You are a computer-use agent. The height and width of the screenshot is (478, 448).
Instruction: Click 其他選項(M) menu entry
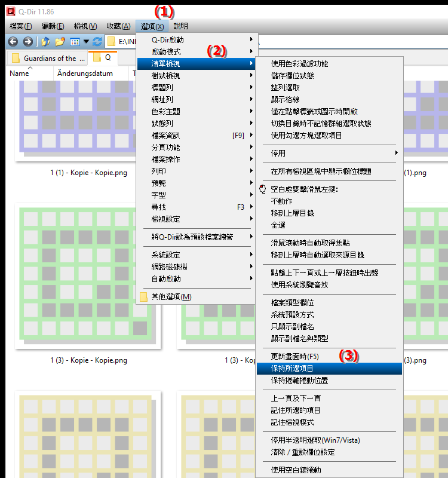point(196,297)
